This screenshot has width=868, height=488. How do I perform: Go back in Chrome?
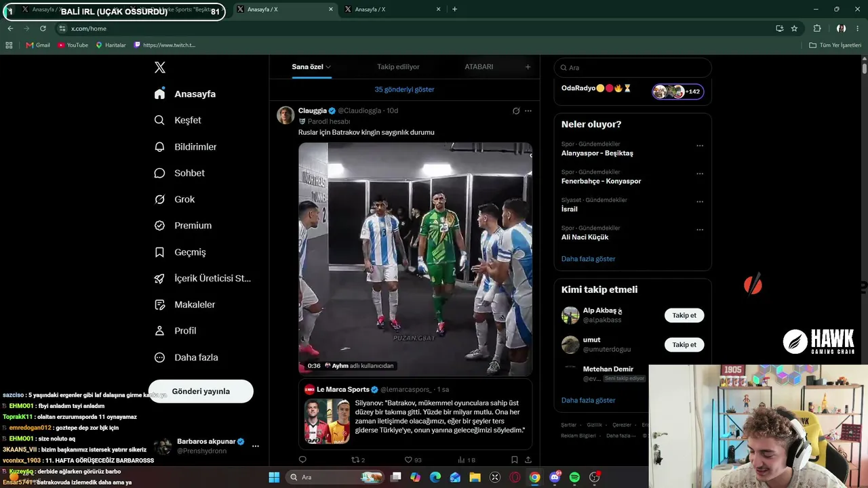[x=10, y=28]
